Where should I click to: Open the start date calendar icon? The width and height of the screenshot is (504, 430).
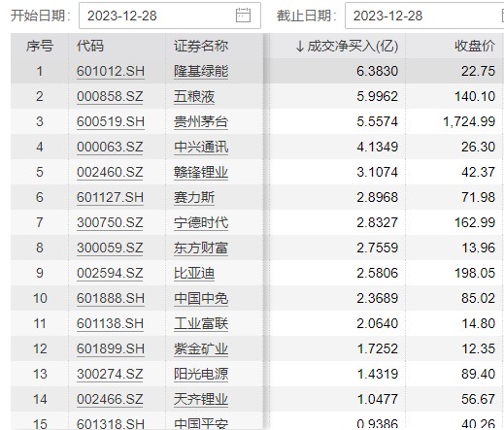tap(243, 16)
